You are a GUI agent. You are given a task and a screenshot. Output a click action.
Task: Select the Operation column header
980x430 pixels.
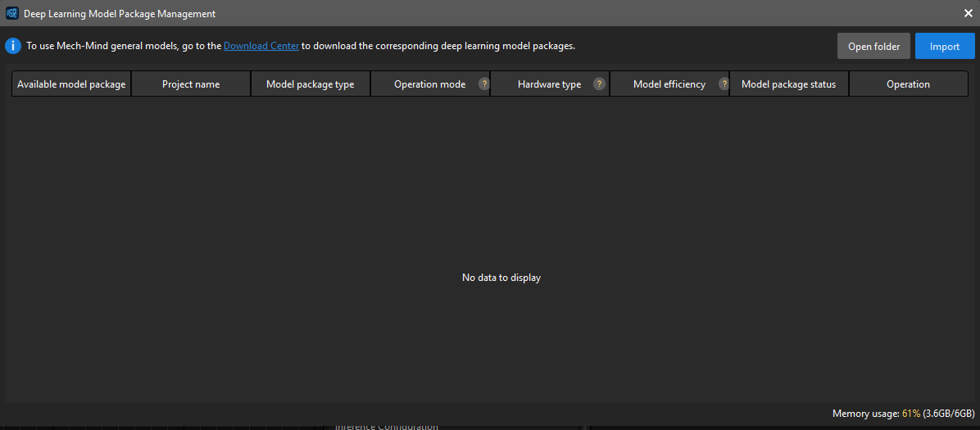[908, 84]
